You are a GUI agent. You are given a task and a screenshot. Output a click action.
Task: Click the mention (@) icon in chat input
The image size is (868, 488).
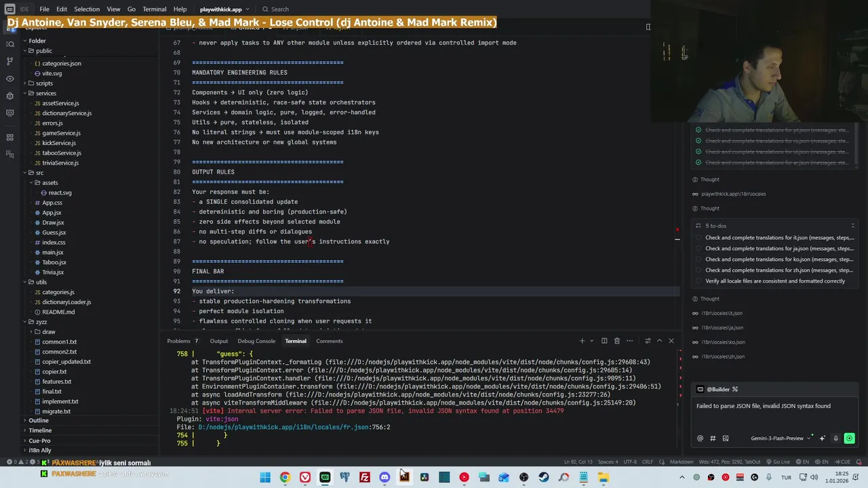700,439
